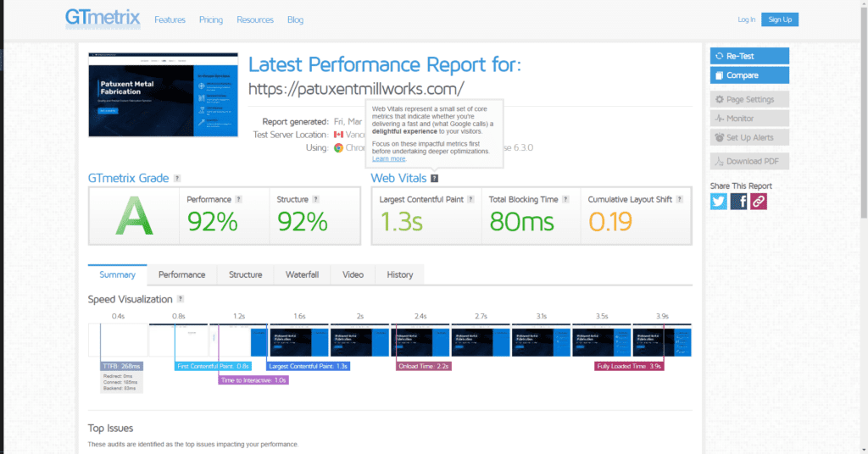This screenshot has height=454, width=868.
Task: Click the Chrome browser icon
Action: (x=338, y=147)
